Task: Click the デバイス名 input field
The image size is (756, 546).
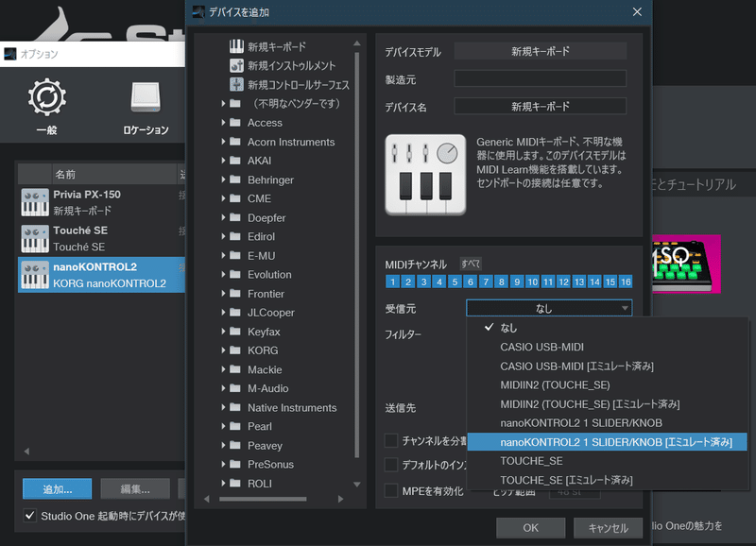Action: [540, 107]
